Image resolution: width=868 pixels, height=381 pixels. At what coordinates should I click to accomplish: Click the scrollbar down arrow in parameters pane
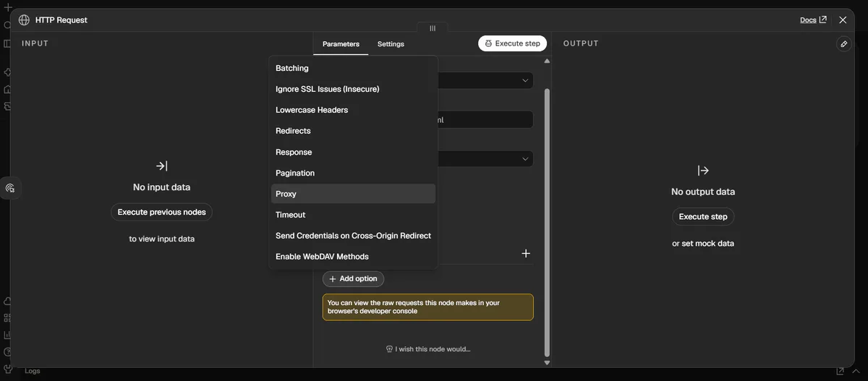pyautogui.click(x=547, y=363)
